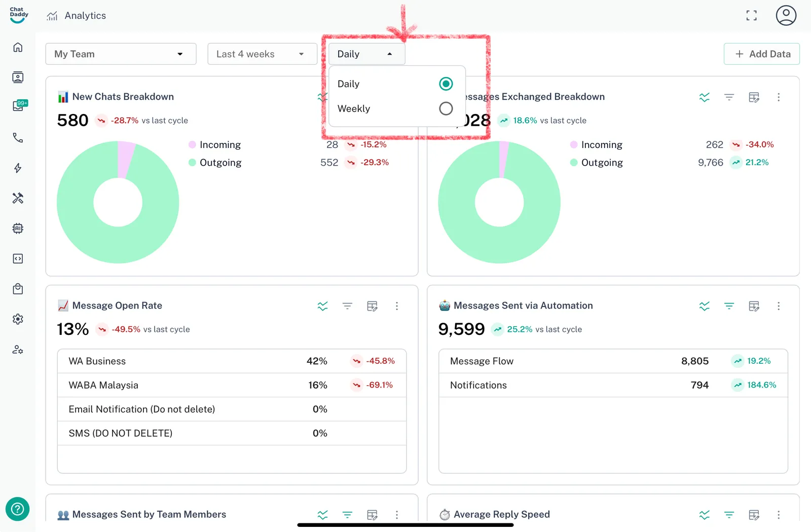Open more options for Messages Sent via Automation
Screen dimensions: 811x532
tap(779, 306)
